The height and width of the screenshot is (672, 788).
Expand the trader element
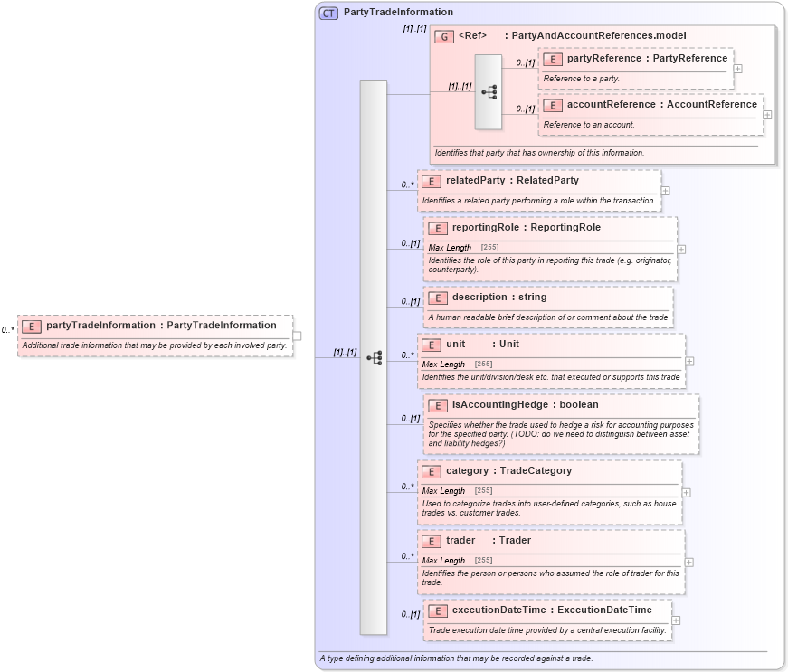tap(689, 562)
